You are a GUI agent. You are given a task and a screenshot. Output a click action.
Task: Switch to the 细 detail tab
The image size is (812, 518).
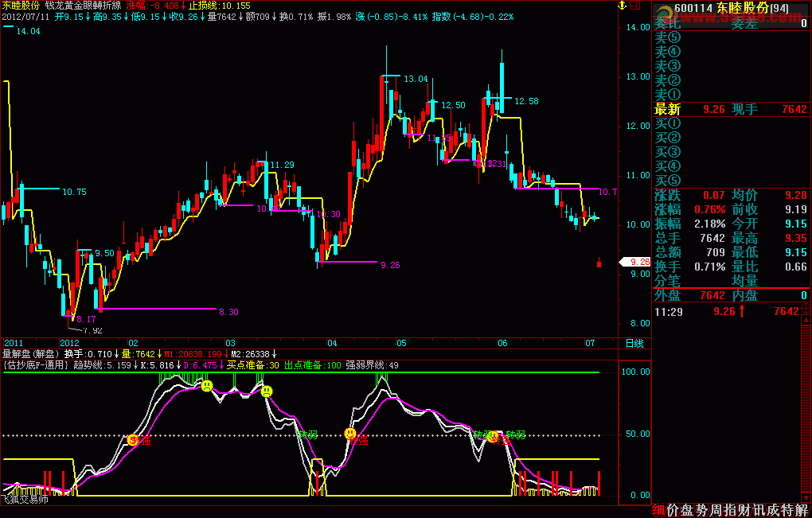tap(658, 510)
